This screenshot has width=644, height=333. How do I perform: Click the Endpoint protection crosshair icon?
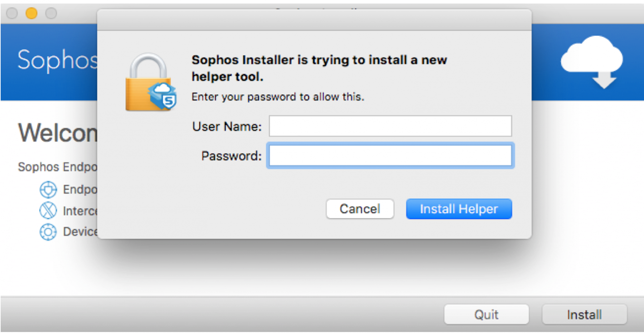(x=48, y=189)
